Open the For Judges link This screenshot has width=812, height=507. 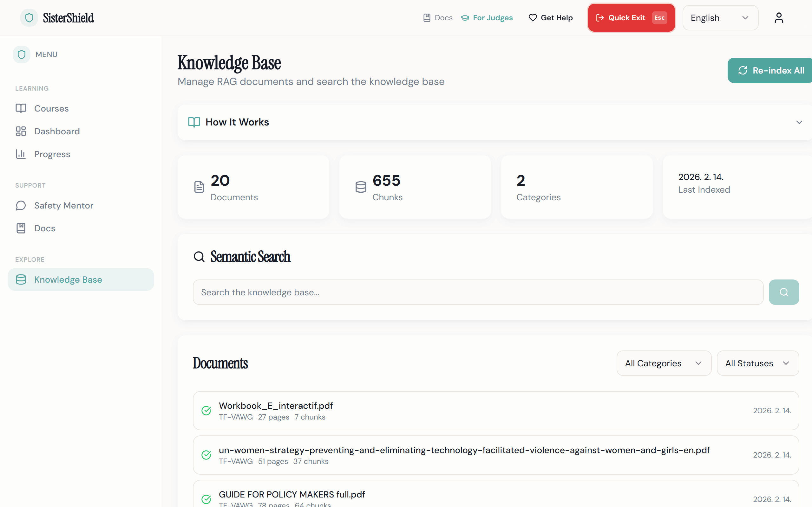tap(487, 18)
